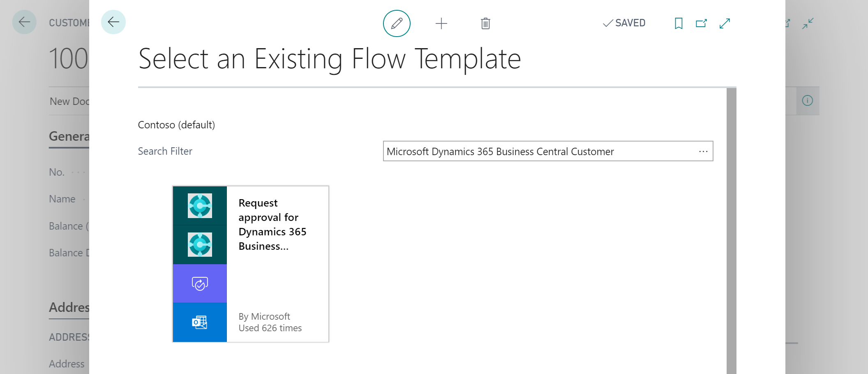The width and height of the screenshot is (868, 374).
Task: Click the bookmark icon
Action: pos(679,23)
